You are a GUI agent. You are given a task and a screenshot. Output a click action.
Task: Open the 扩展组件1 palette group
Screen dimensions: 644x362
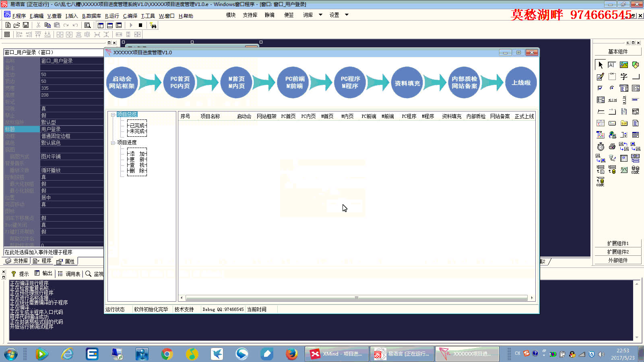tap(618, 243)
